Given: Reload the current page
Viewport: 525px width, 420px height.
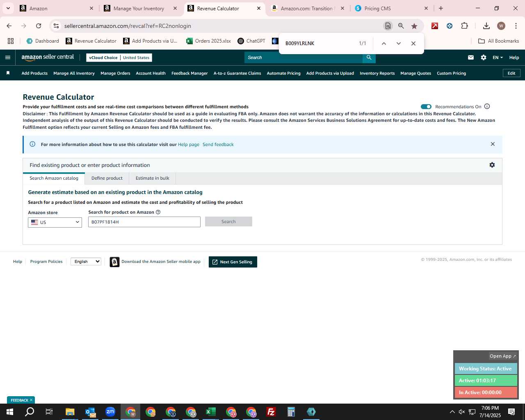Looking at the screenshot, I should tap(39, 26).
